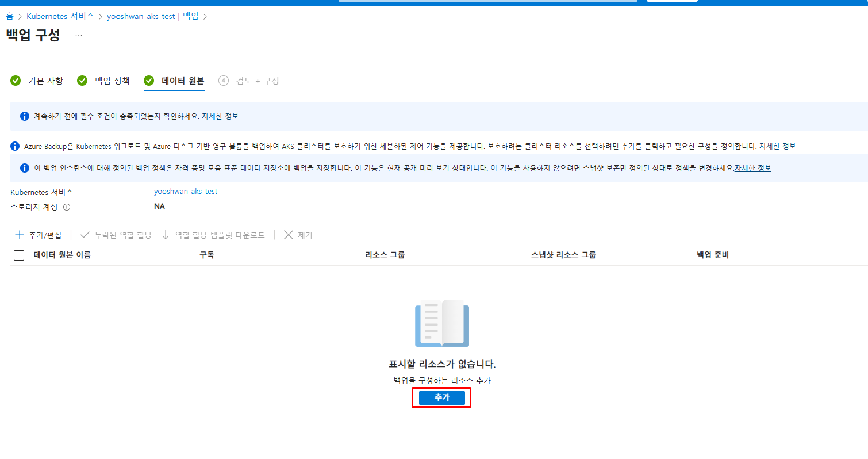Viewport: 868px width, 459px height.
Task: Switch to the 기본 사항 tab
Action: pos(37,81)
